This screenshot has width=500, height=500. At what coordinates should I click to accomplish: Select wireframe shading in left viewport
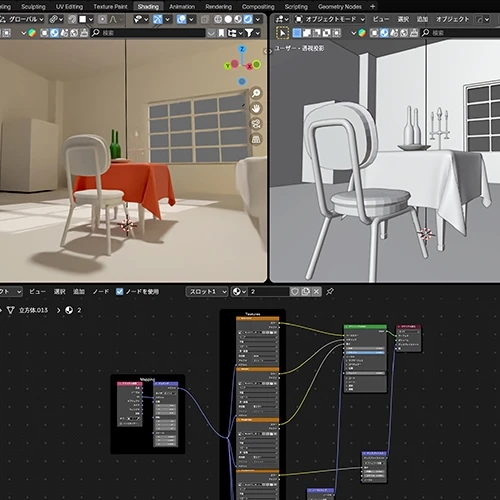tap(218, 19)
